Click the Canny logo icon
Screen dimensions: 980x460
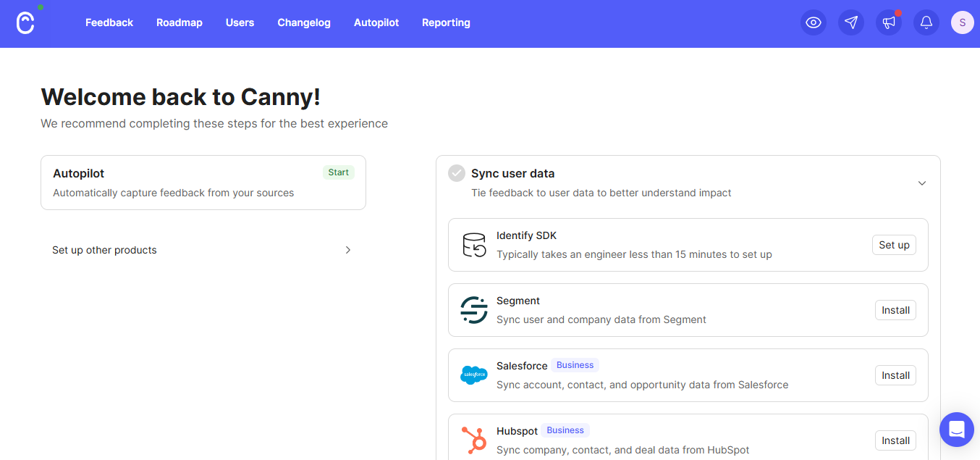point(25,22)
